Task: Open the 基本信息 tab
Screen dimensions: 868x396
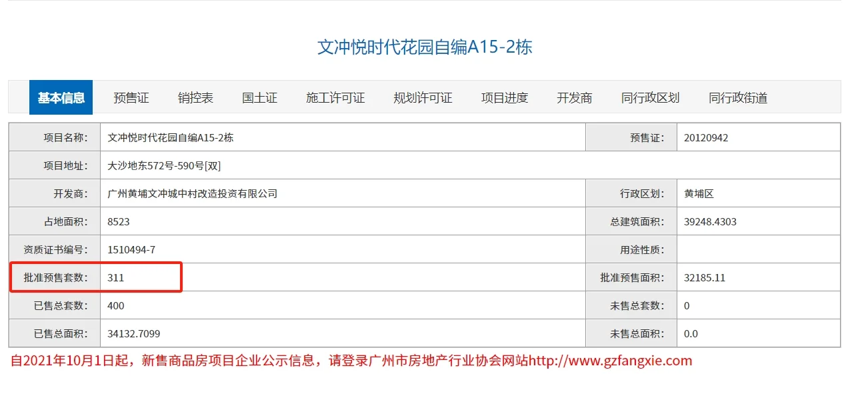Action: pyautogui.click(x=61, y=98)
